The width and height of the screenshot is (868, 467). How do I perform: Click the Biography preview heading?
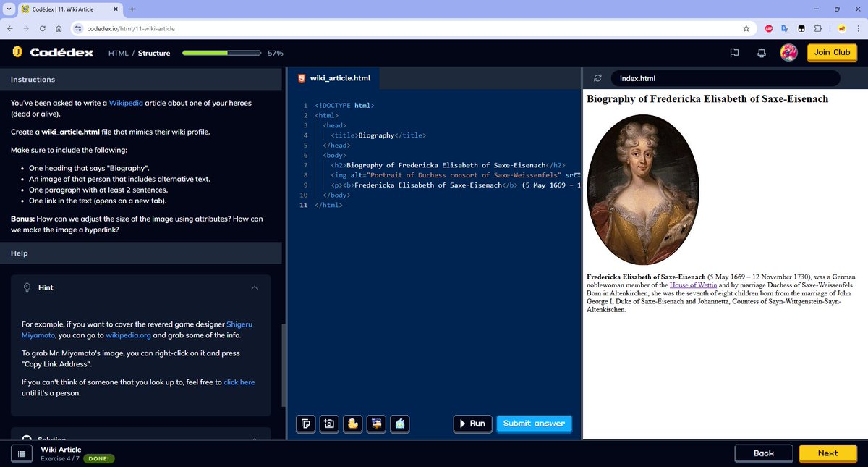[x=707, y=98]
